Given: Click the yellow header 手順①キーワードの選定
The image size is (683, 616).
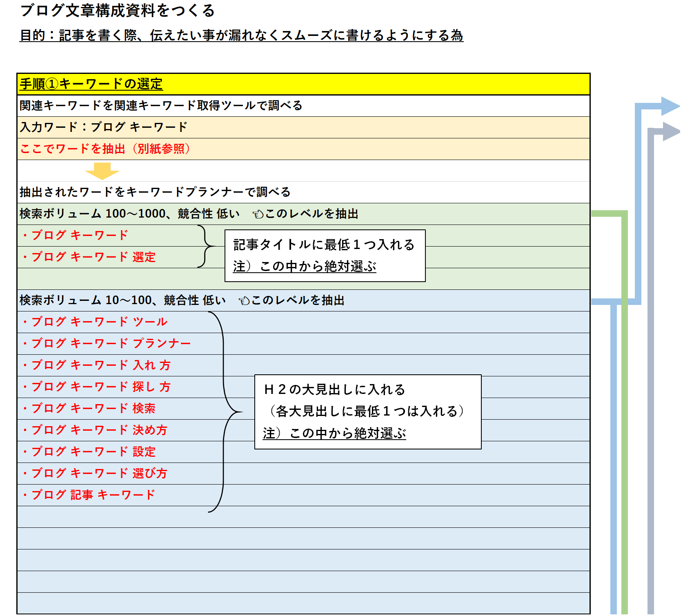Looking at the screenshot, I should pos(303,84).
